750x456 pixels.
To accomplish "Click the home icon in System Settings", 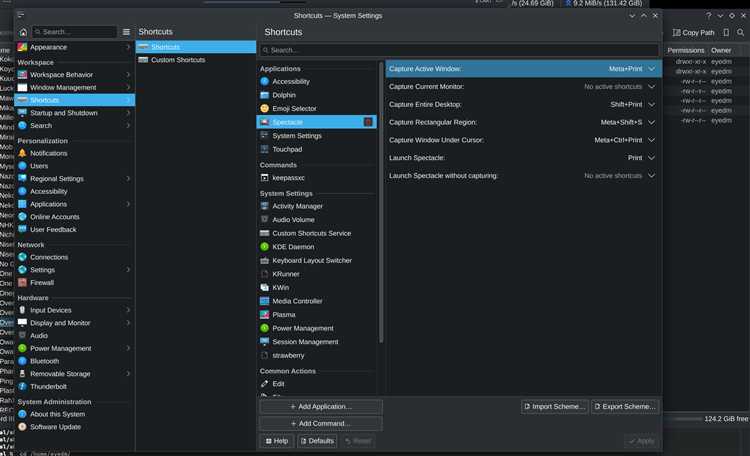I will 23,32.
